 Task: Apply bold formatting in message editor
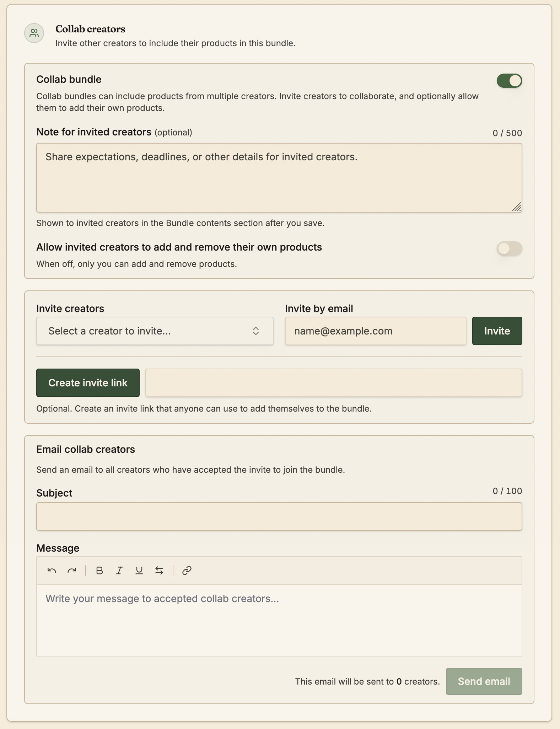(x=99, y=570)
